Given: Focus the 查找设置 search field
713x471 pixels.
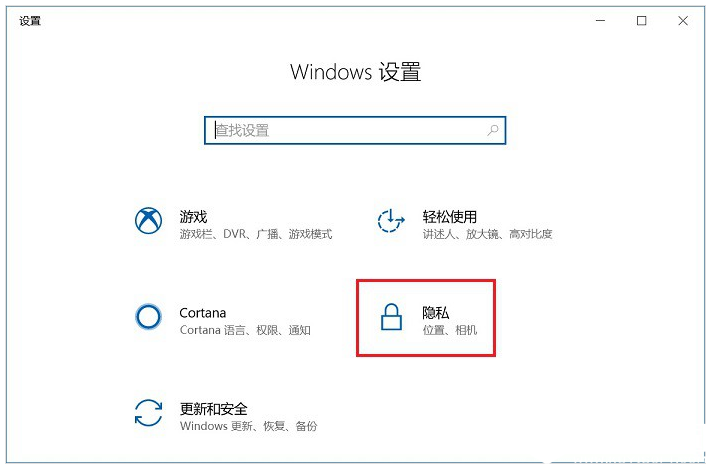Looking at the screenshot, I should coord(355,130).
